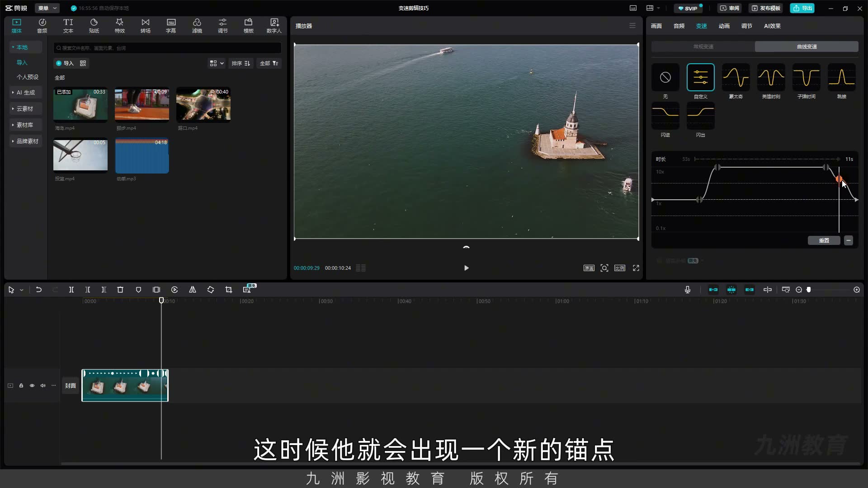Open the 字幕 (Subtitle) panel icon
868x488 pixels.
(171, 26)
